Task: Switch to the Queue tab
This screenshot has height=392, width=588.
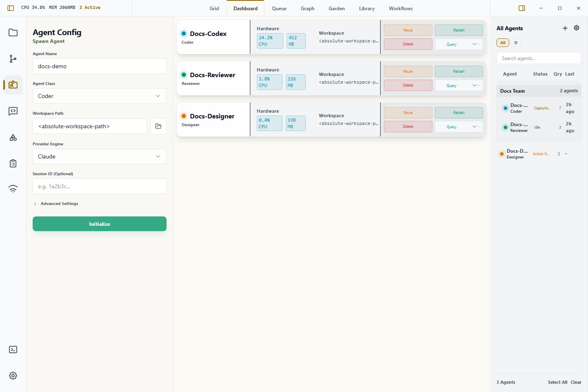Action: coord(279,9)
